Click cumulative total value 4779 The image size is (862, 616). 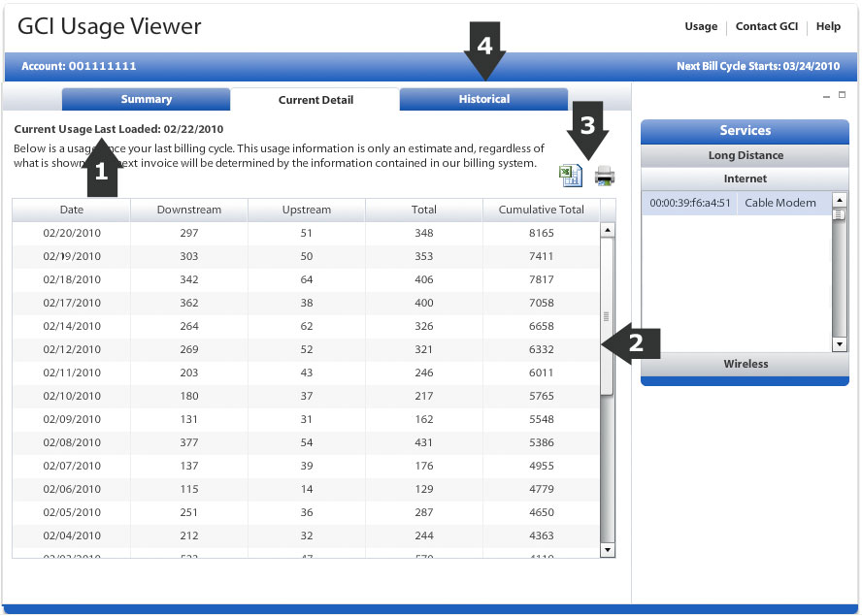pos(542,489)
